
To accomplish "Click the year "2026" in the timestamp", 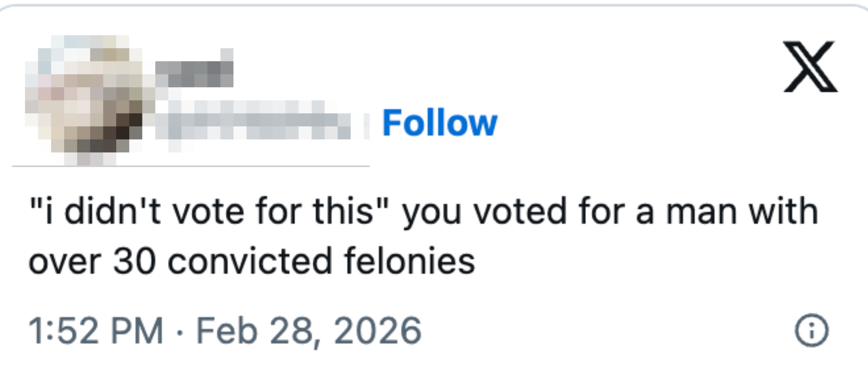I will tap(377, 330).
